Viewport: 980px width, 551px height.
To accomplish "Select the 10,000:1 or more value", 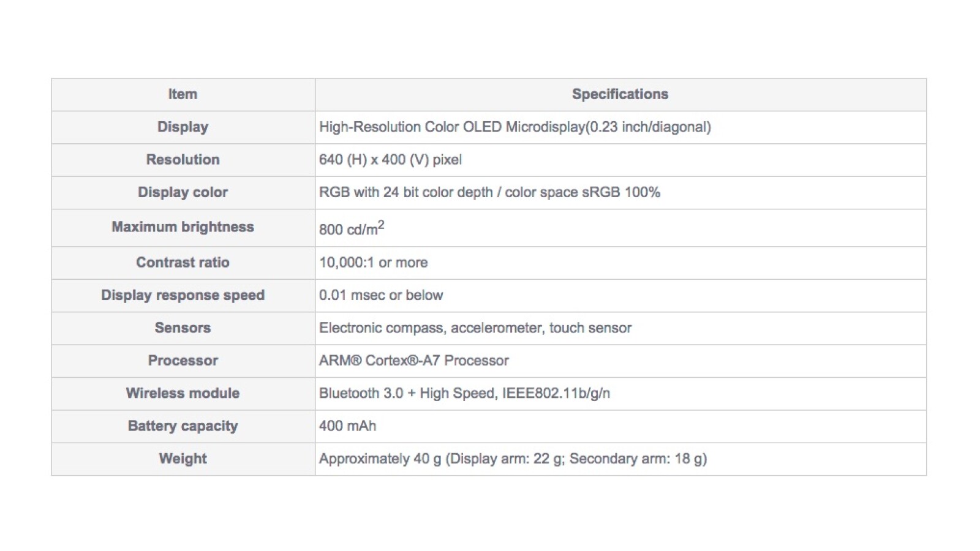I will (373, 263).
